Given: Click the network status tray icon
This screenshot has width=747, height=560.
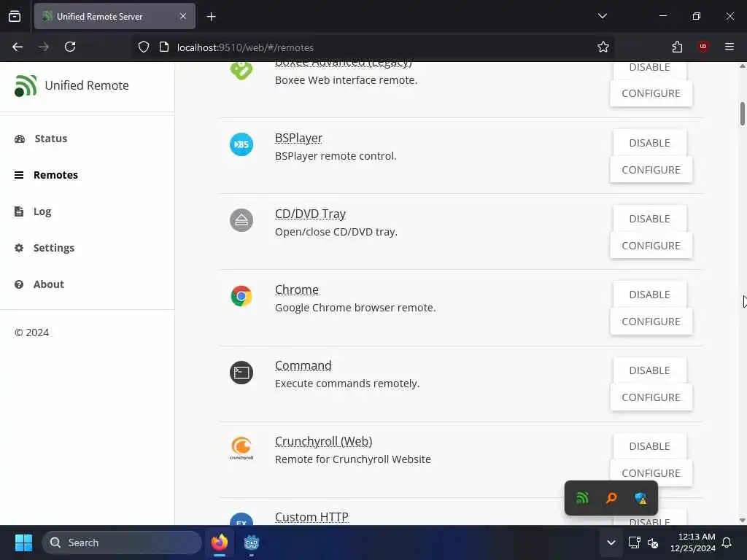Looking at the screenshot, I should (634, 542).
